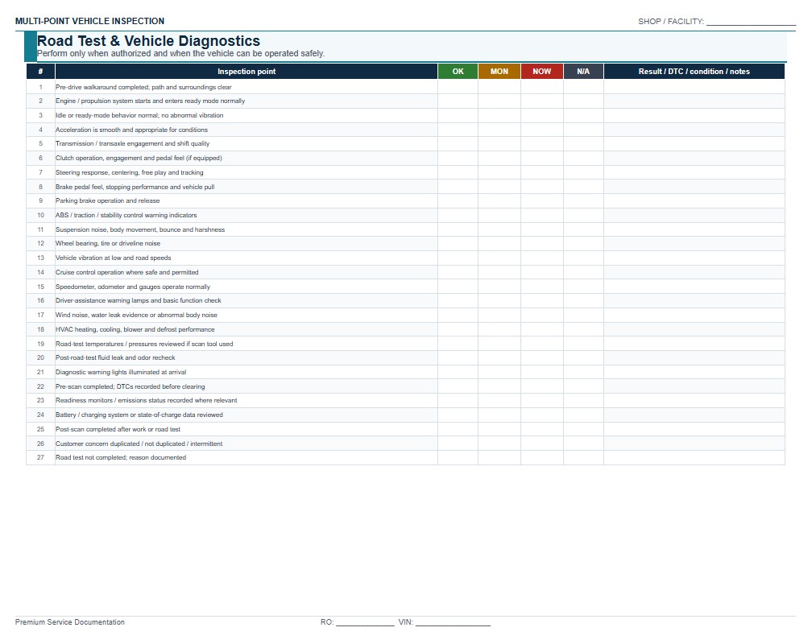Select 'Speedometer, odometer and gauges operate normally'
This screenshot has width=812, height=644.
[133, 287]
